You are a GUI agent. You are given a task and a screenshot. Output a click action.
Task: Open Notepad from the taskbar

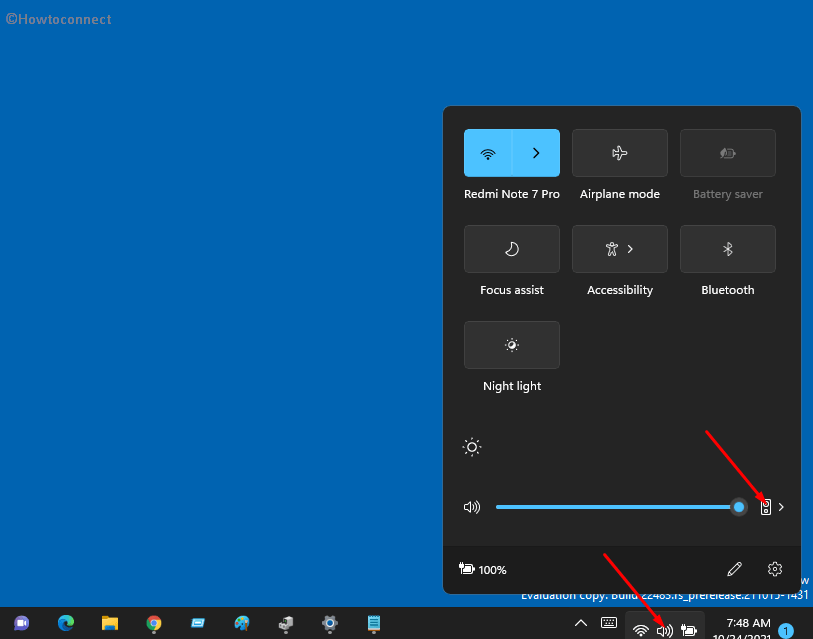pos(374,623)
